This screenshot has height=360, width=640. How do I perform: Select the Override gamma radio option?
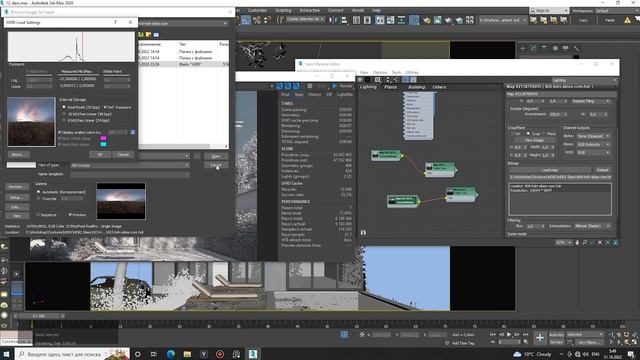[x=39, y=198]
